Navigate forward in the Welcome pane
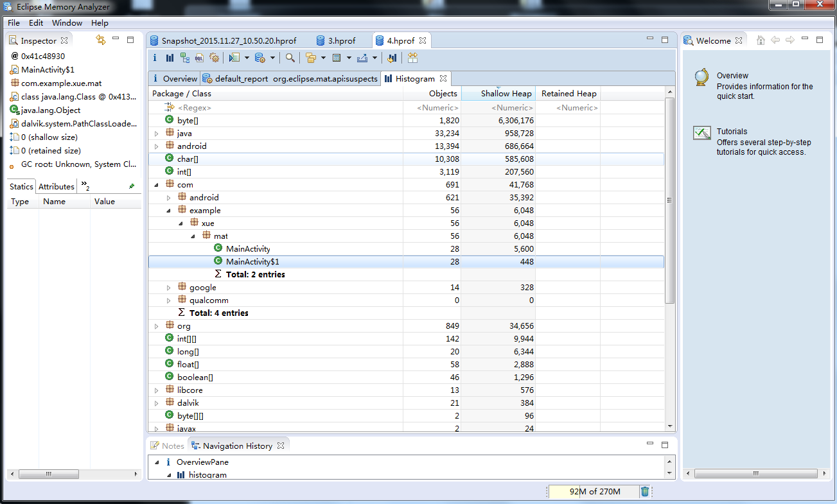 click(x=790, y=40)
